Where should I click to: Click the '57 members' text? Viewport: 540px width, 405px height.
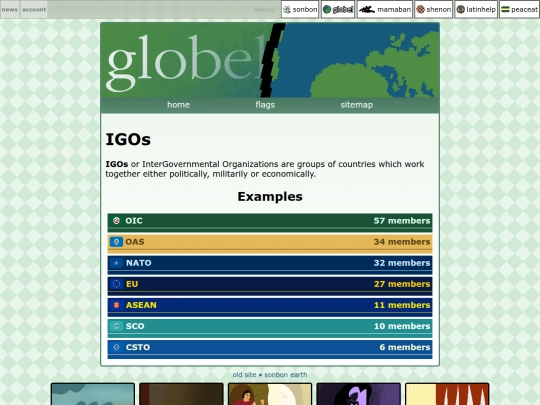click(402, 221)
